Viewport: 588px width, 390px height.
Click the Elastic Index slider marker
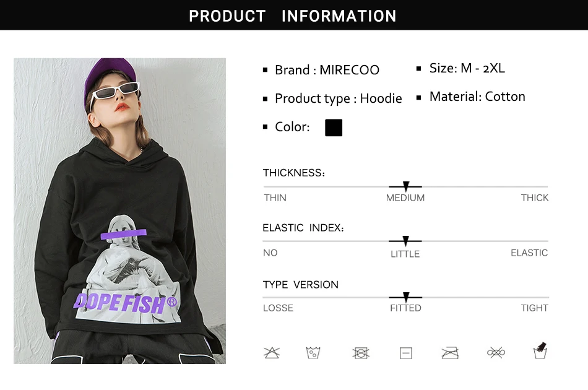[405, 241]
